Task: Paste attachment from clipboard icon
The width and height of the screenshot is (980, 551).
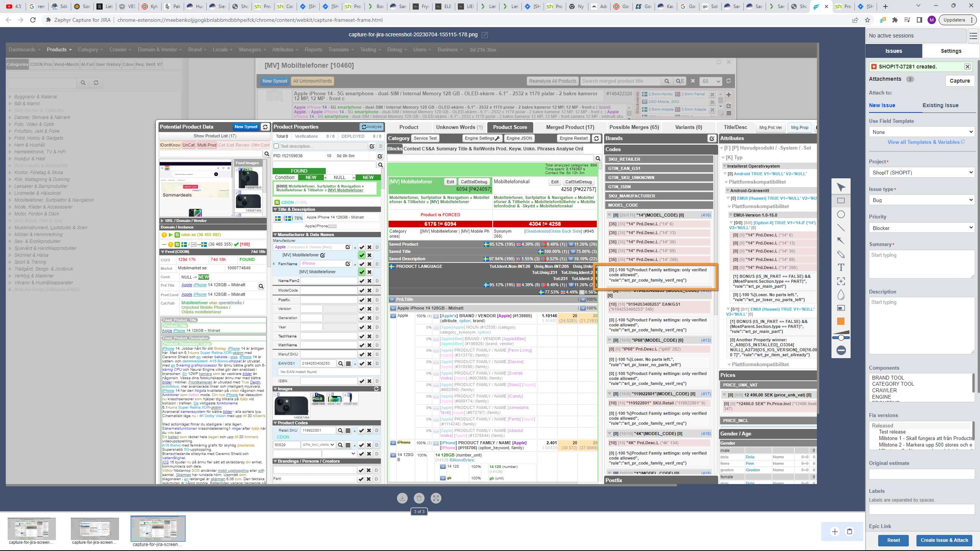Action: [x=850, y=531]
